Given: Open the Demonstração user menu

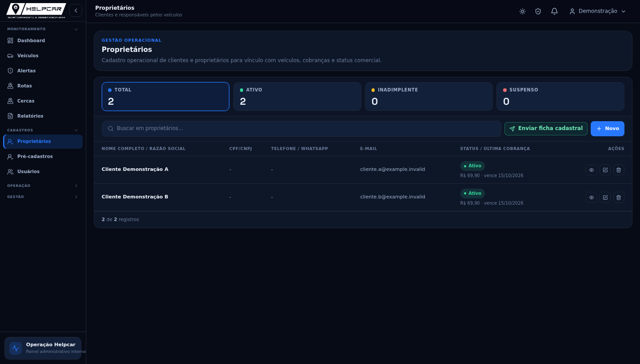Looking at the screenshot, I should (598, 11).
